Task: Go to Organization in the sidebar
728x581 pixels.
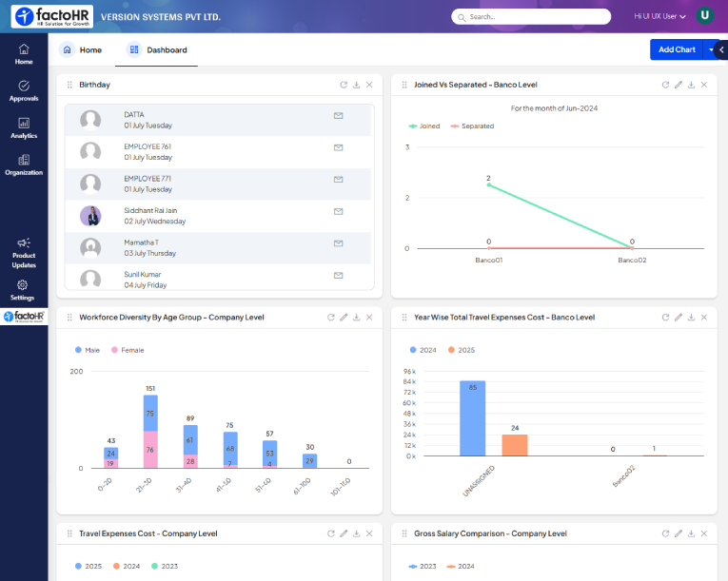Action: point(24,165)
